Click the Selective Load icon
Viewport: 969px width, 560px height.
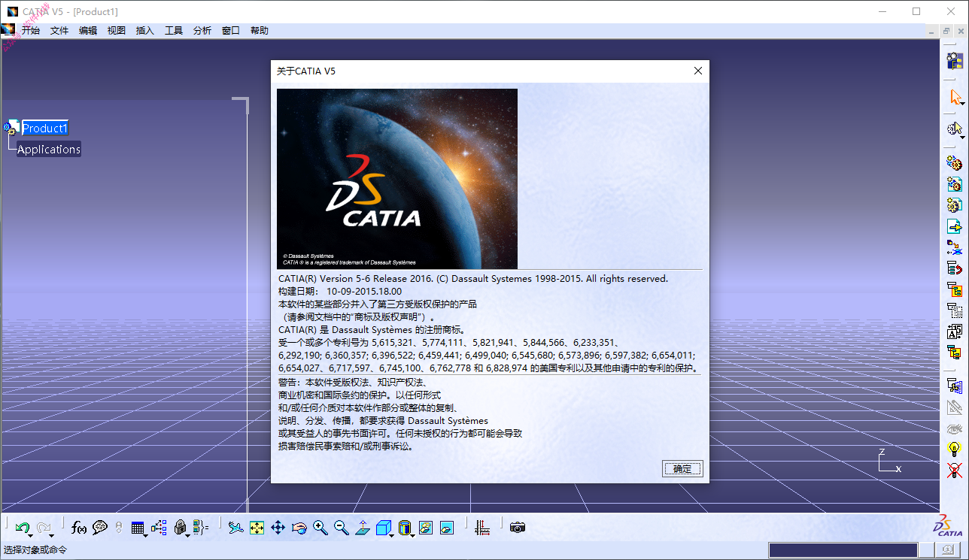[x=955, y=310]
